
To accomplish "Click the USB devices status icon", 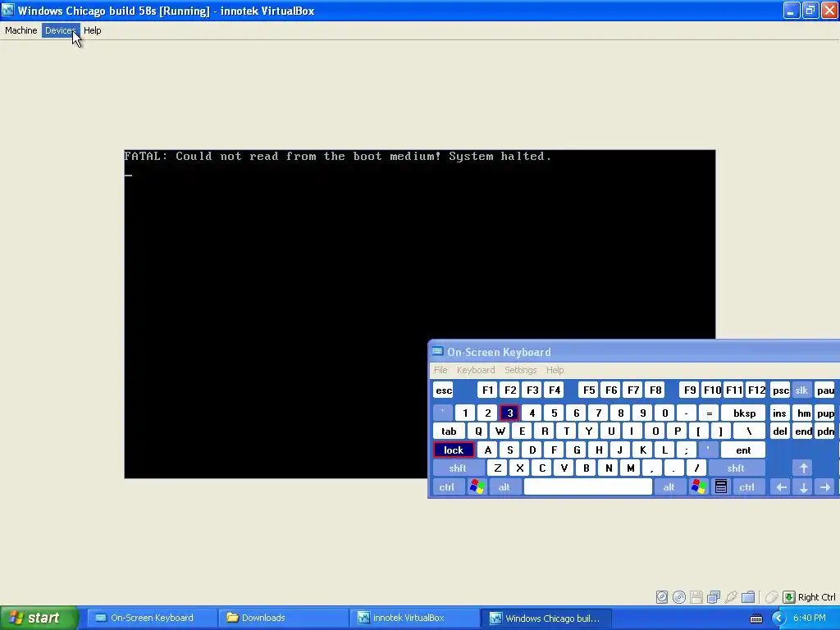I will tap(731, 597).
